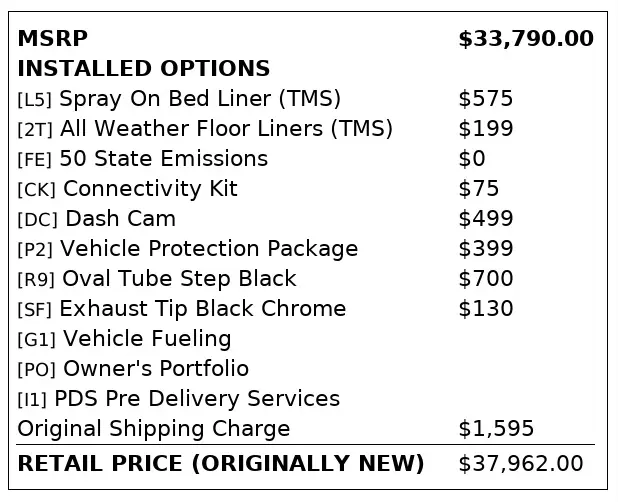The height and width of the screenshot is (502, 618).
Task: Click the $75 connectivity kit price
Action: 478,189
